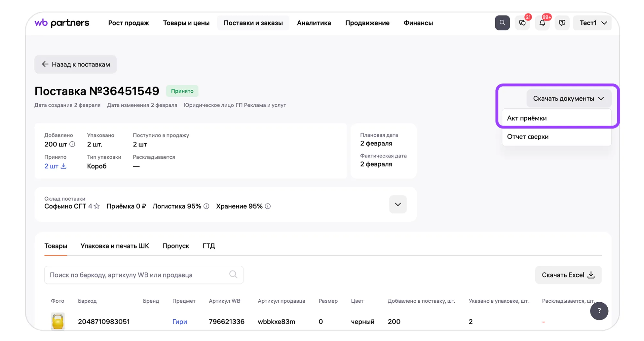Screen dimensions: 644x341
Task: Open the Тест1 account dropdown
Action: 592,23
